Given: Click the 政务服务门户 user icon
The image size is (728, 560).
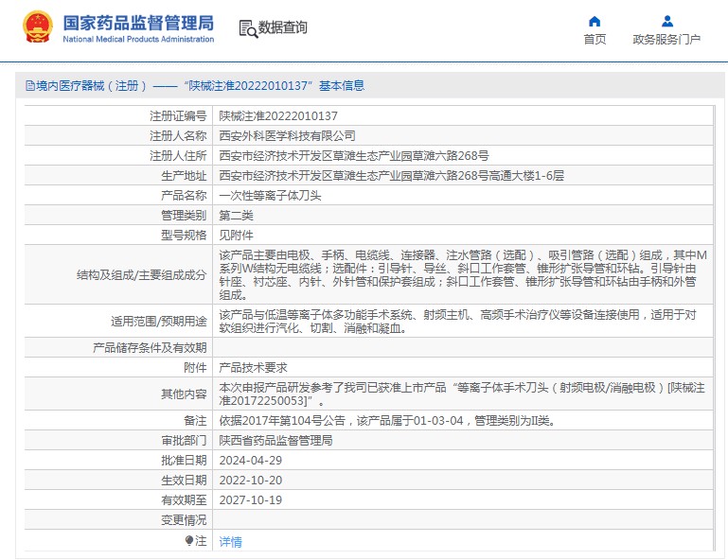Looking at the screenshot, I should [667, 22].
